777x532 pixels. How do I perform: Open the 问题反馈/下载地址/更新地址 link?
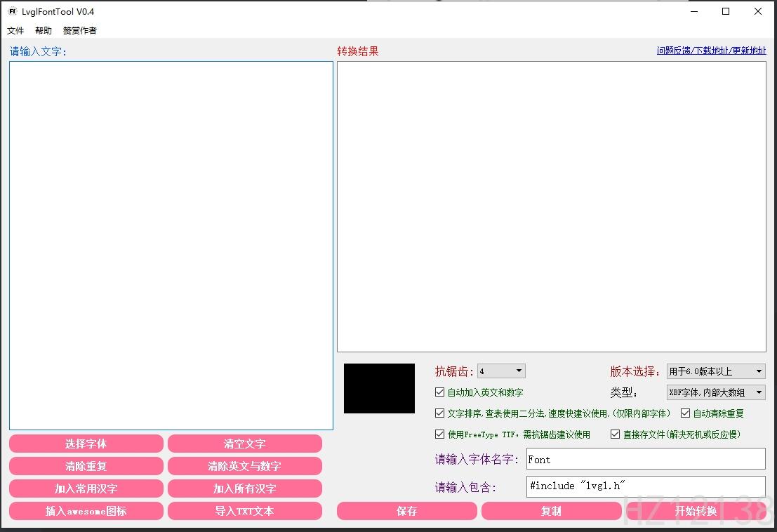(x=711, y=51)
